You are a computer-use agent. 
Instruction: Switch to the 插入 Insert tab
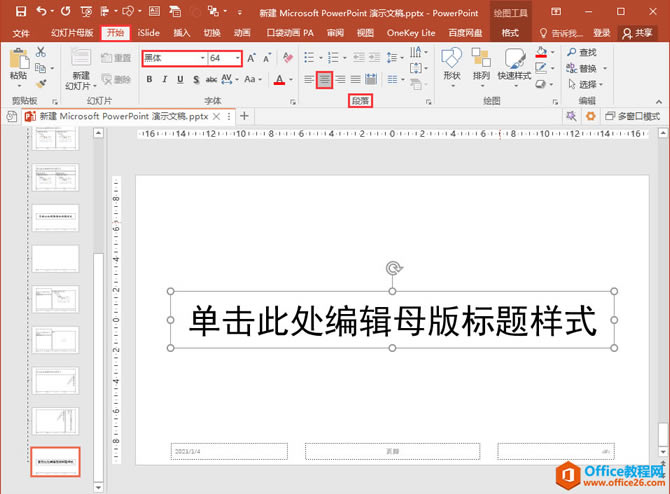click(182, 33)
